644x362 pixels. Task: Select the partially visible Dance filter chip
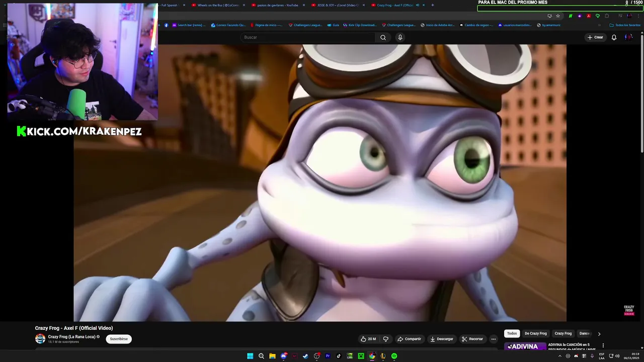(x=584, y=333)
